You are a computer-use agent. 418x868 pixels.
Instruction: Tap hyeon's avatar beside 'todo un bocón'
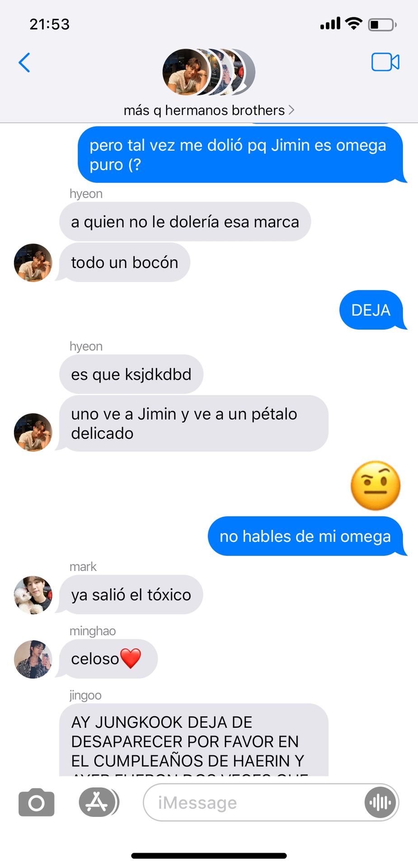click(x=33, y=263)
